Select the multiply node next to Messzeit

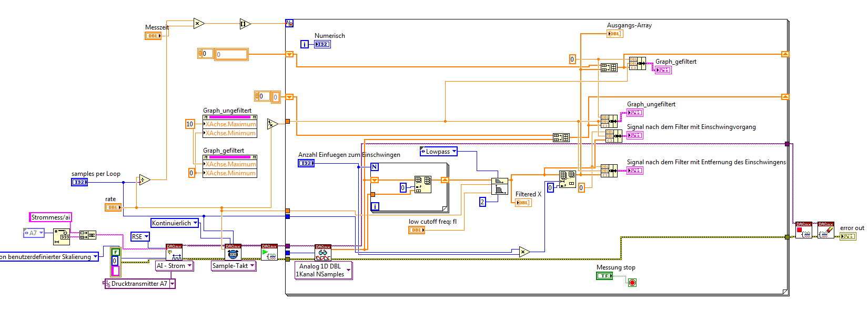point(199,23)
